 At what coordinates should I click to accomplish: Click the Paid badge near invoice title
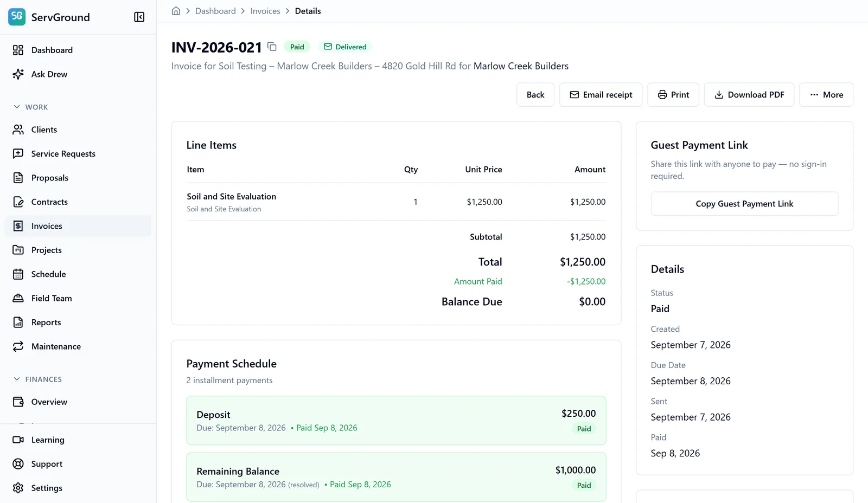297,47
